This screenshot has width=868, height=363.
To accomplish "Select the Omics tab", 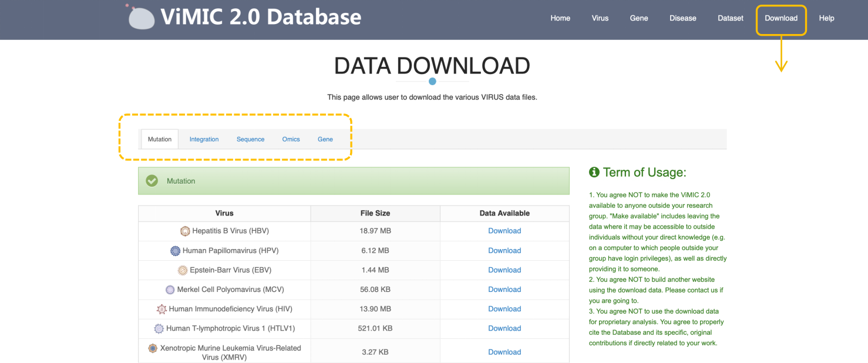I will [x=291, y=139].
